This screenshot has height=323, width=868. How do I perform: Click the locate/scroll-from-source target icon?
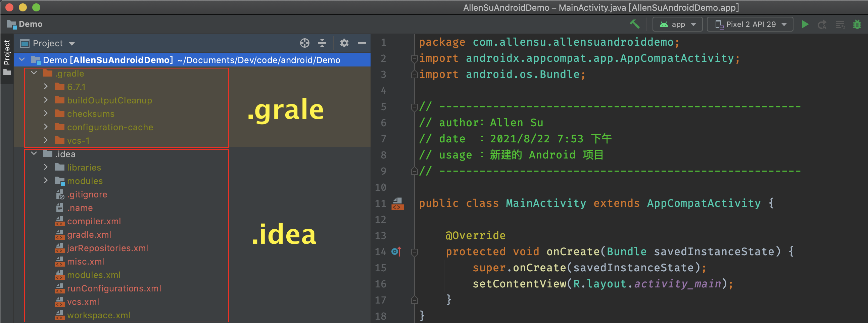pyautogui.click(x=305, y=43)
